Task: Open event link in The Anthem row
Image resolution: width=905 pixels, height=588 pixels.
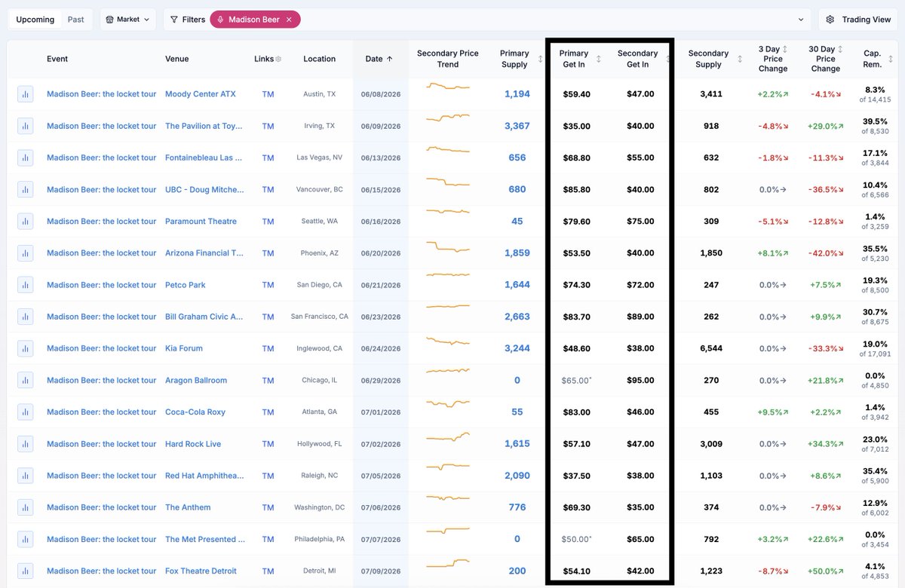Action: tap(102, 507)
